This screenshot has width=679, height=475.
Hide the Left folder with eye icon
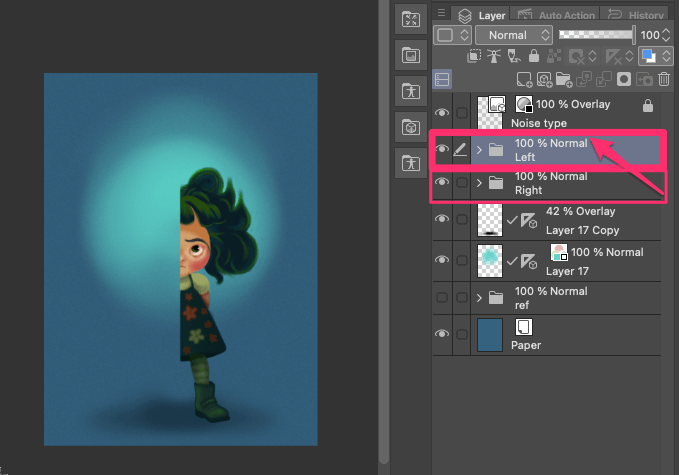click(x=442, y=149)
